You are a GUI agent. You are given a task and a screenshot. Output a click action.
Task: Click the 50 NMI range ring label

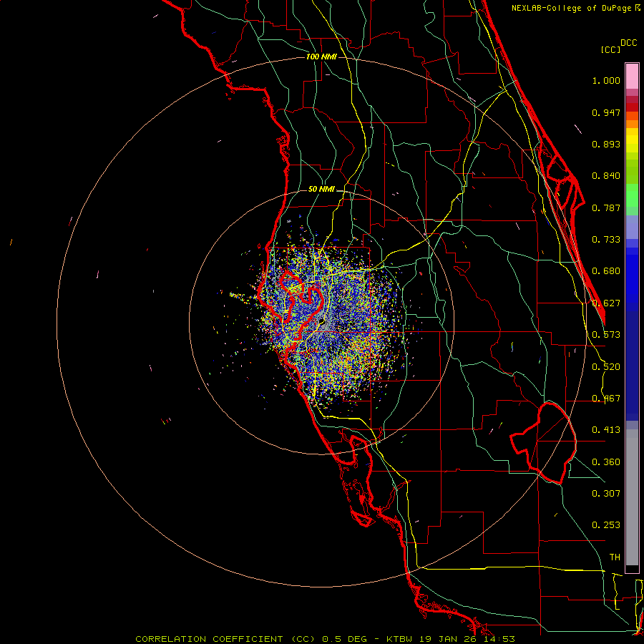click(x=321, y=190)
